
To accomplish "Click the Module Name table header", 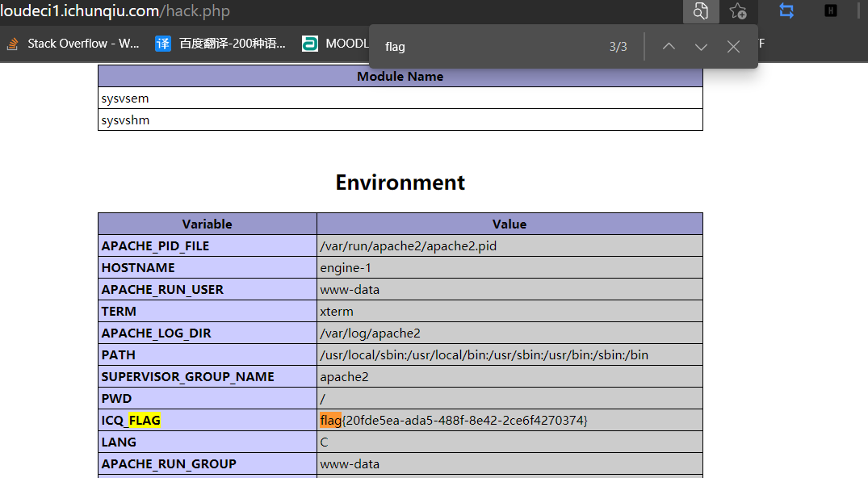I will click(400, 77).
